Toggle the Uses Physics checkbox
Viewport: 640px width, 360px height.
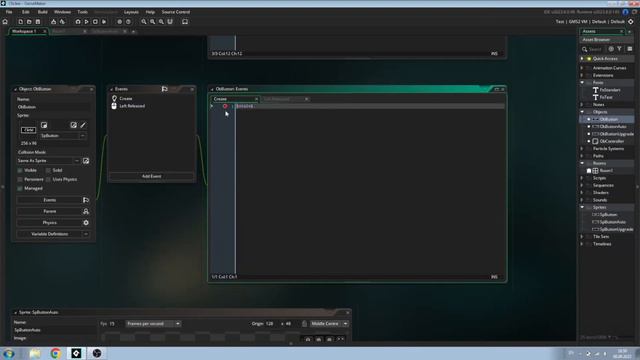click(49, 179)
